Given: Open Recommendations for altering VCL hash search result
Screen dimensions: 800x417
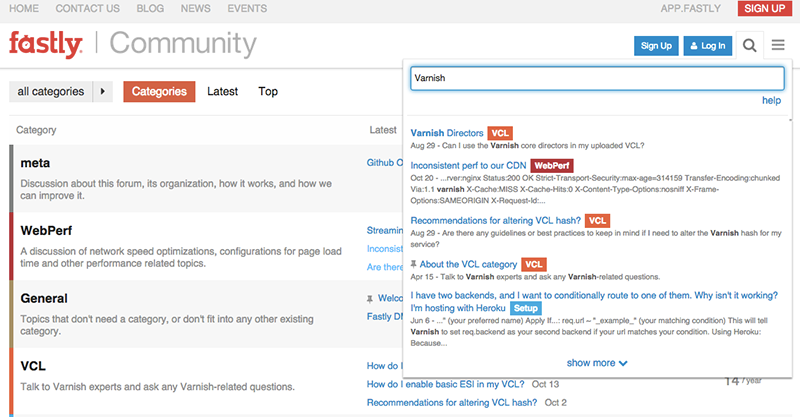Looking at the screenshot, I should pyautogui.click(x=496, y=220).
